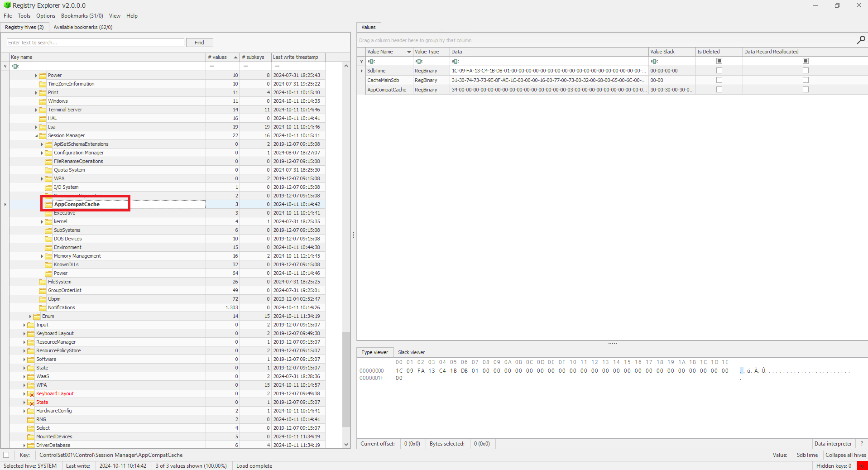Expand the Terminal Server tree node
The image size is (868, 470).
click(x=36, y=110)
